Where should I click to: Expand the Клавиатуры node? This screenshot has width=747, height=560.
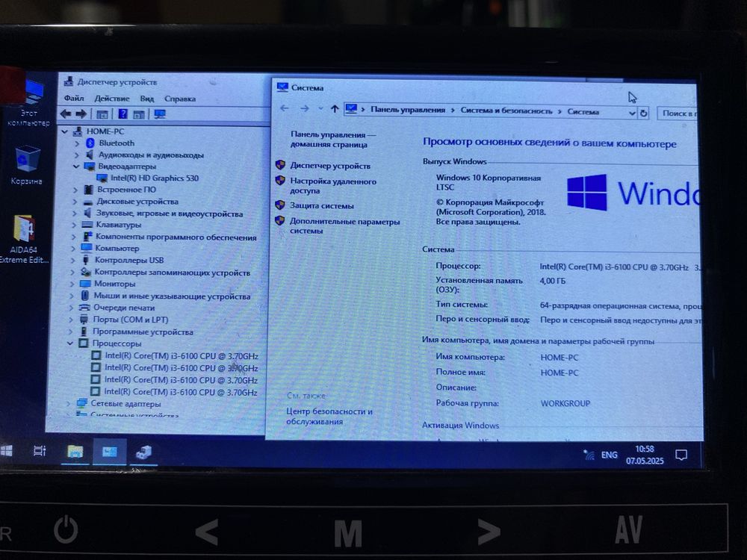coord(74,225)
